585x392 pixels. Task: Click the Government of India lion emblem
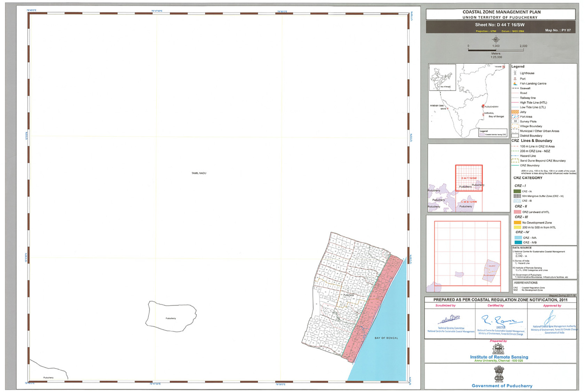click(499, 375)
